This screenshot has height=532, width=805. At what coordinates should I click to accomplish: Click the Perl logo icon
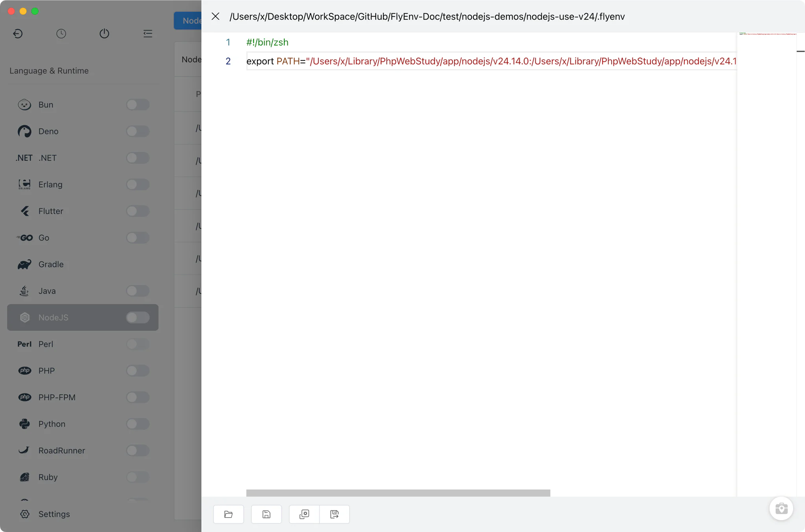click(24, 344)
